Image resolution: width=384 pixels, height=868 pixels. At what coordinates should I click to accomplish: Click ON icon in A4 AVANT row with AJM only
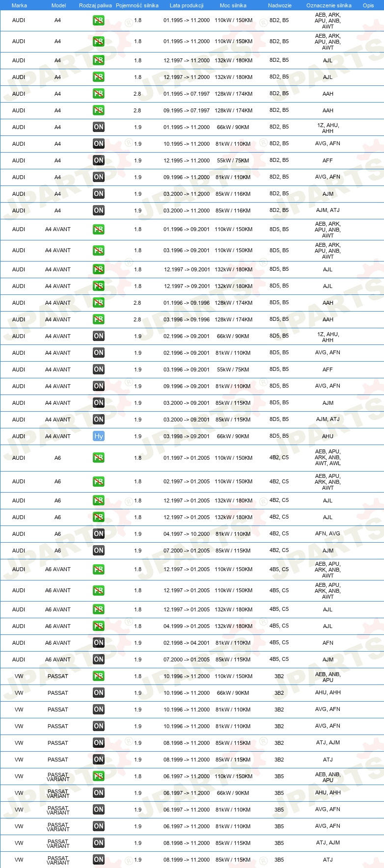[x=99, y=402]
